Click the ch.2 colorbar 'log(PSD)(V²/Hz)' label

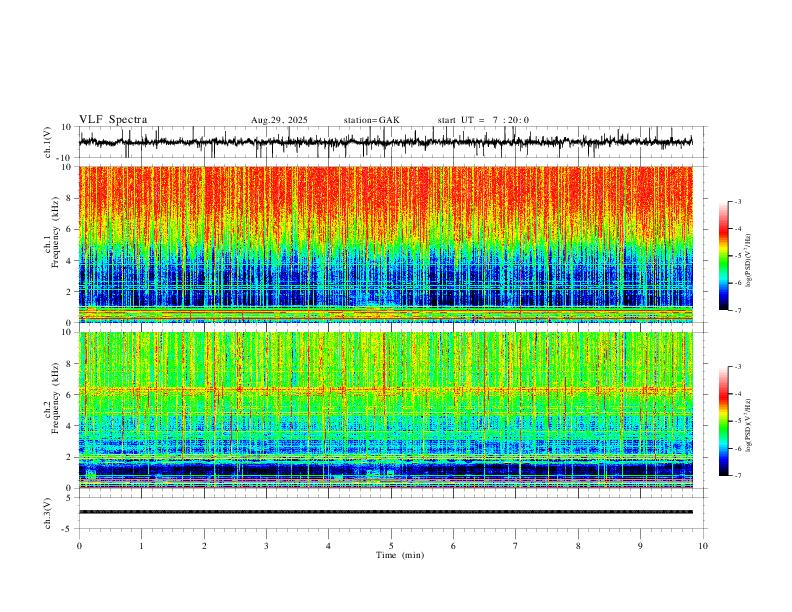pos(748,425)
